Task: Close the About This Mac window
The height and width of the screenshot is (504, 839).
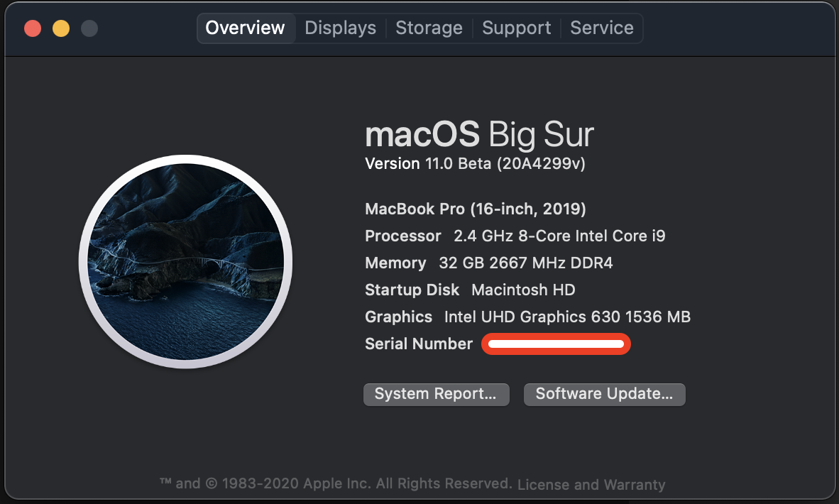Action: pyautogui.click(x=33, y=28)
